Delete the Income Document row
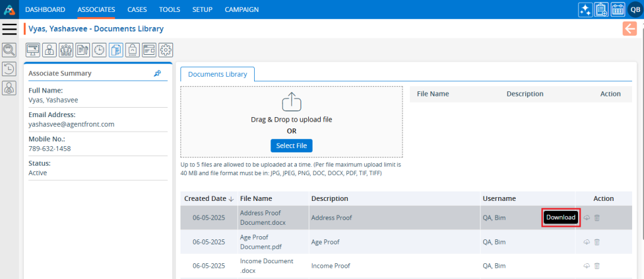The image size is (644, 279). pyautogui.click(x=597, y=266)
